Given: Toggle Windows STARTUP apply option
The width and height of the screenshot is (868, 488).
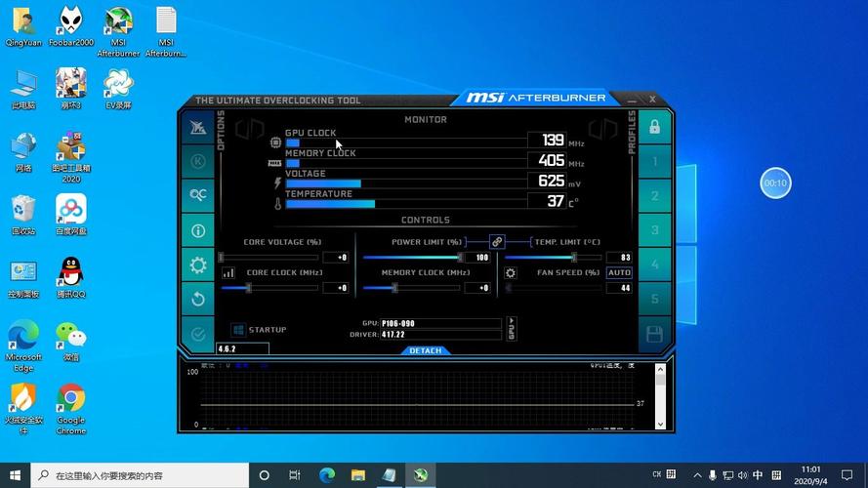Looking at the screenshot, I should [259, 330].
